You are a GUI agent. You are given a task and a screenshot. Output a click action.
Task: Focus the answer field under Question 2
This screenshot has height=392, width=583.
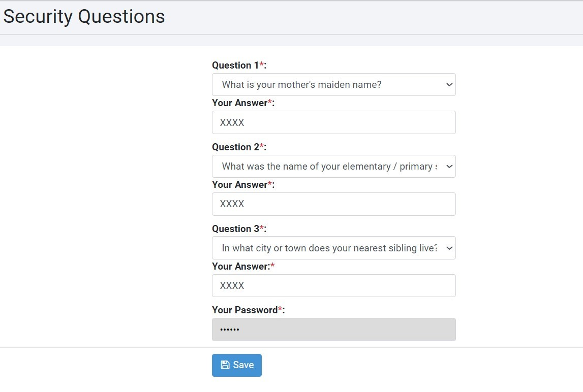point(334,204)
